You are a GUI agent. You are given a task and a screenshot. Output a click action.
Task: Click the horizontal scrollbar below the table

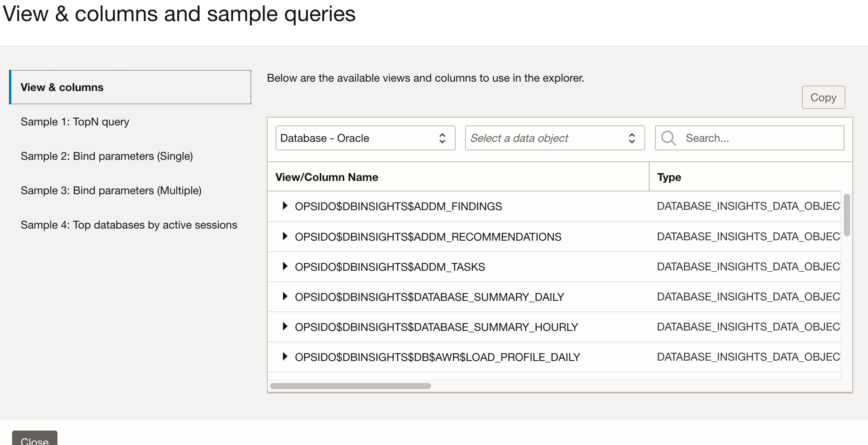(x=350, y=385)
